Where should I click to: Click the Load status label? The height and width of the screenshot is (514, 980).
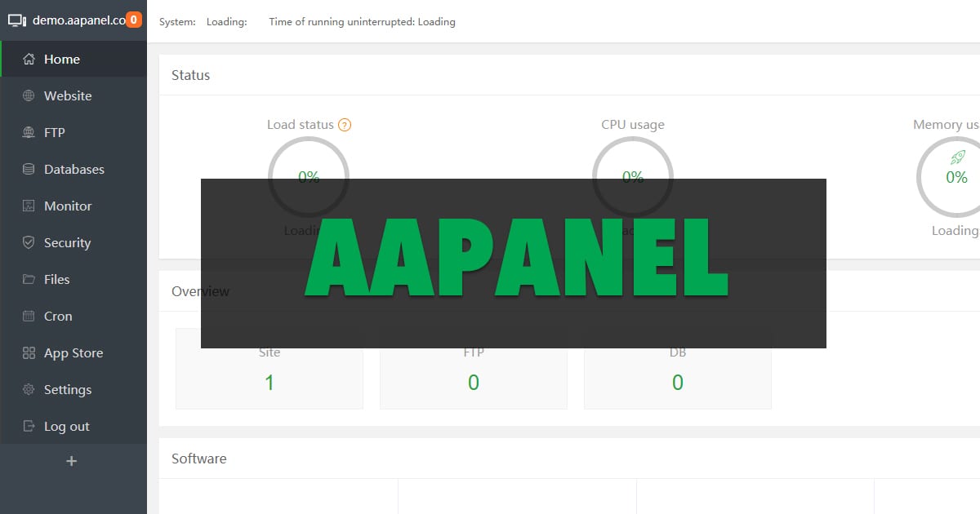301,125
